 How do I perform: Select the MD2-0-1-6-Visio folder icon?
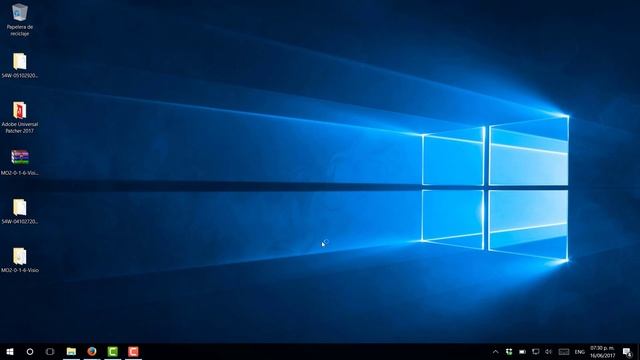tap(20, 260)
